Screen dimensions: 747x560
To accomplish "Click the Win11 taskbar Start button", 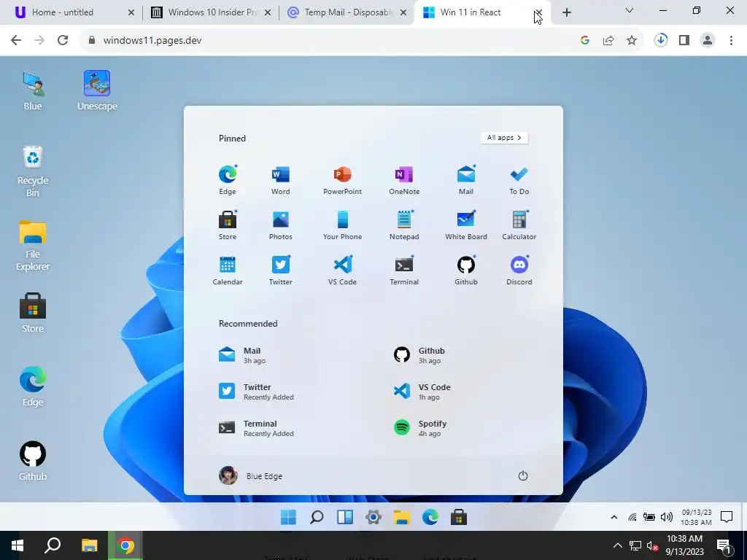I will click(288, 517).
